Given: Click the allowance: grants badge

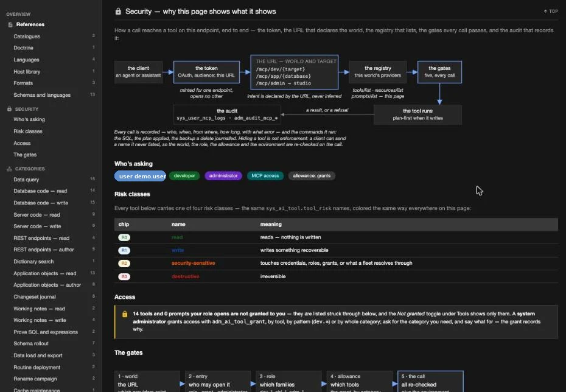Looking at the screenshot, I should point(312,176).
